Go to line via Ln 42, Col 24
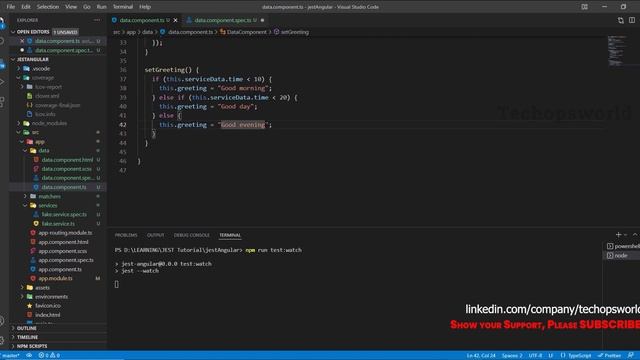 [481, 356]
